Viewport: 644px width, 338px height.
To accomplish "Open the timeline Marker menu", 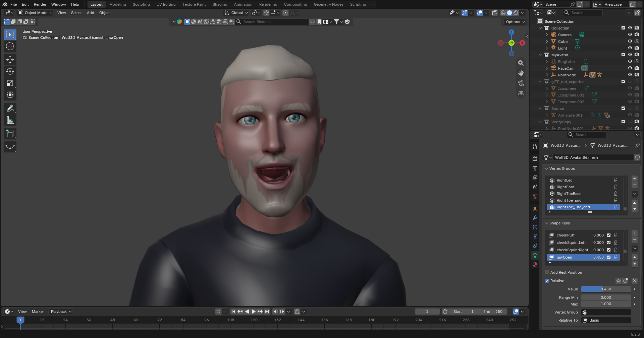I will [x=38, y=312].
